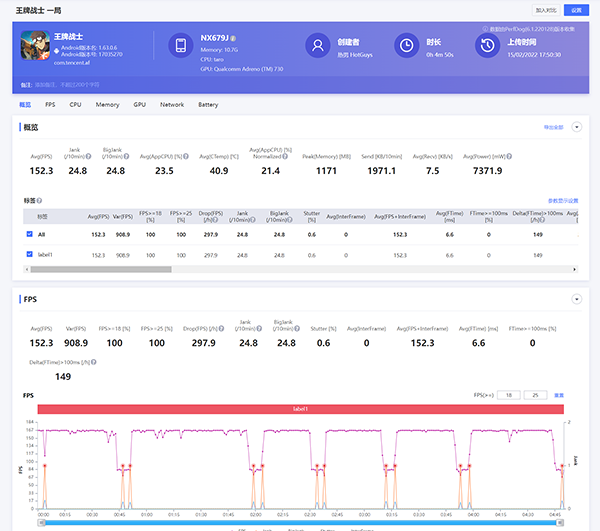Click the duration clock icon
Screen dimensions: 600x531
(x=406, y=46)
